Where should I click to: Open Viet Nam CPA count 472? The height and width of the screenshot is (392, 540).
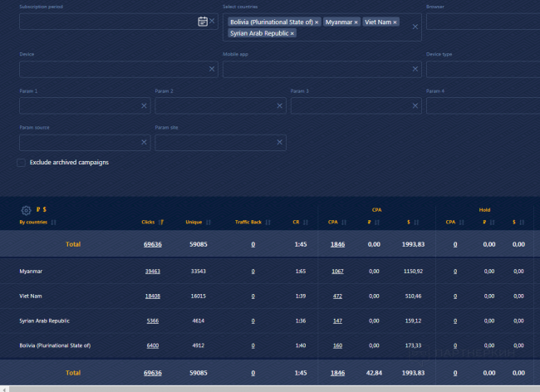[337, 295]
